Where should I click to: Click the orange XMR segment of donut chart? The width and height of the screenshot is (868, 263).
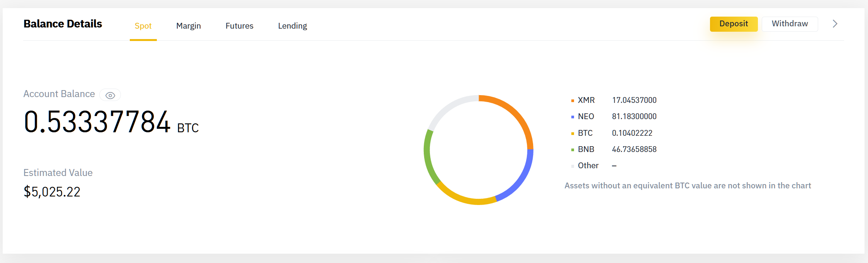coord(517,111)
